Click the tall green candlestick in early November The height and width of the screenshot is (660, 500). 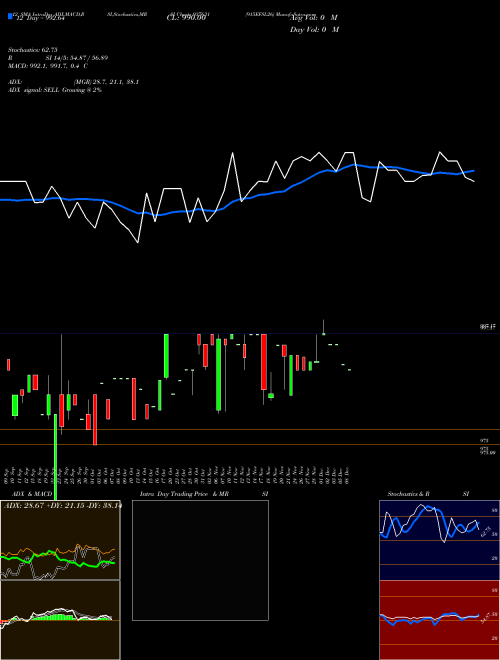218,375
